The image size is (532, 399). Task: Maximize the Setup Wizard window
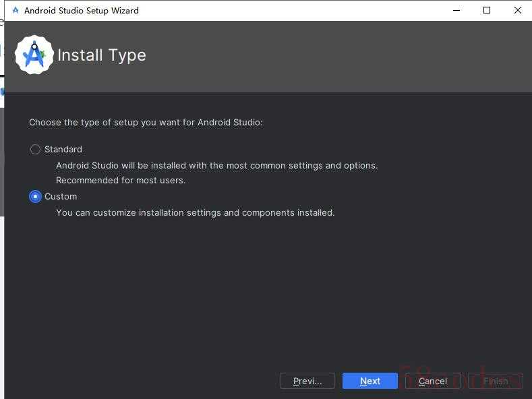(487, 11)
